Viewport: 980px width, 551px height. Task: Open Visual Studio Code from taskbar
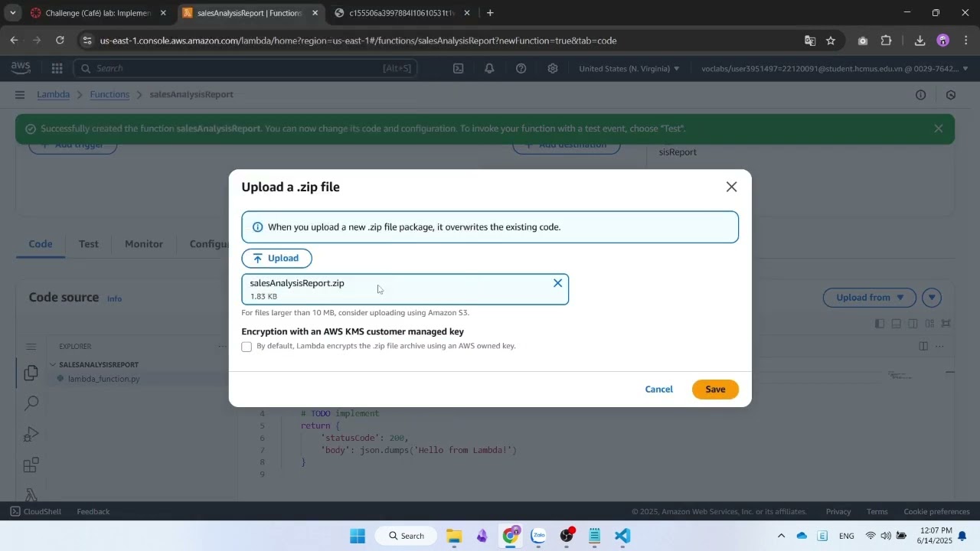tap(622, 536)
